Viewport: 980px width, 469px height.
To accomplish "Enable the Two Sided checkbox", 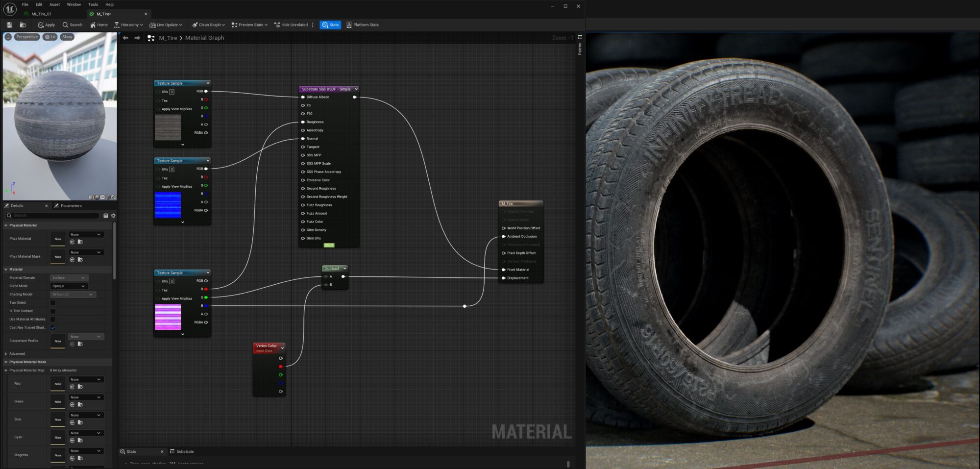I will click(53, 303).
